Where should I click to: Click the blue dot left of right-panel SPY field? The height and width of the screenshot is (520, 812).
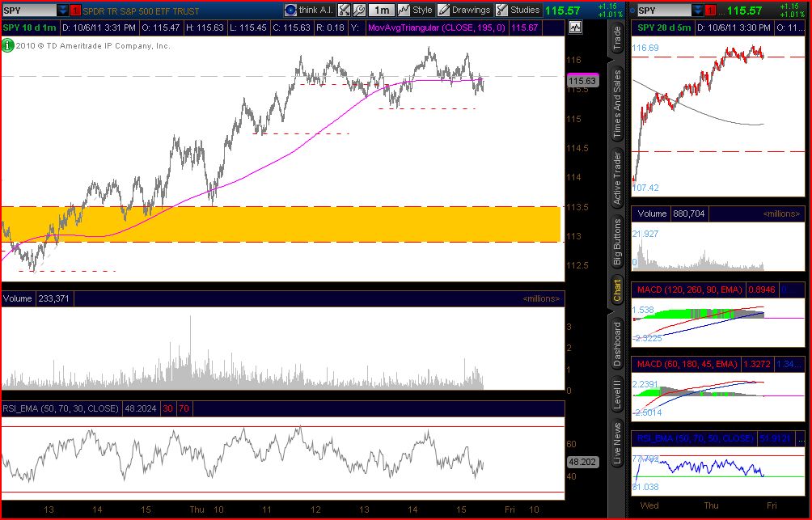[632, 11]
